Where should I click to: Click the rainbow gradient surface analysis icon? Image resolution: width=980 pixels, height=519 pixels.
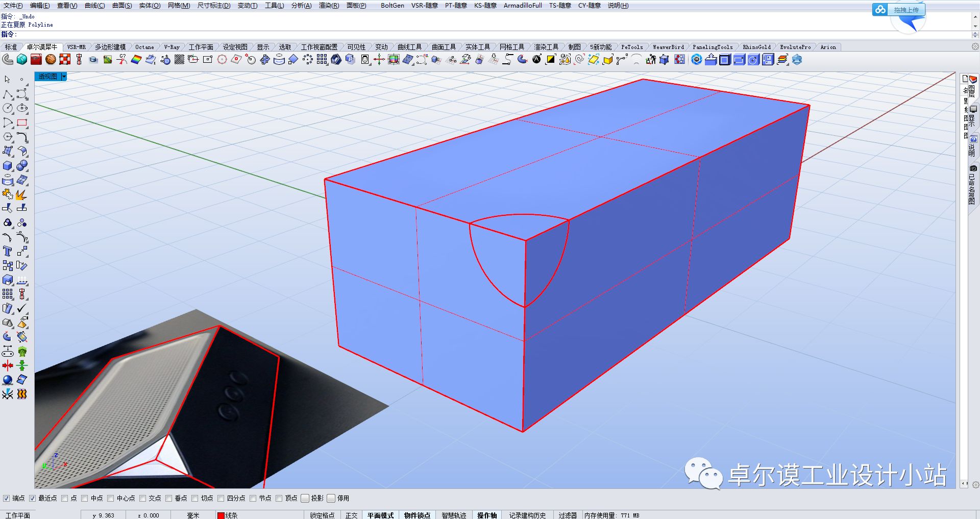click(136, 60)
